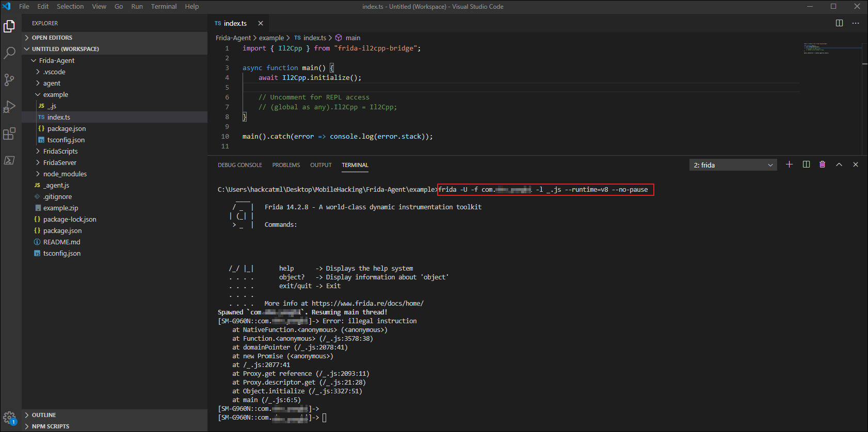Open the Go menu
This screenshot has width=868, height=432.
119,7
